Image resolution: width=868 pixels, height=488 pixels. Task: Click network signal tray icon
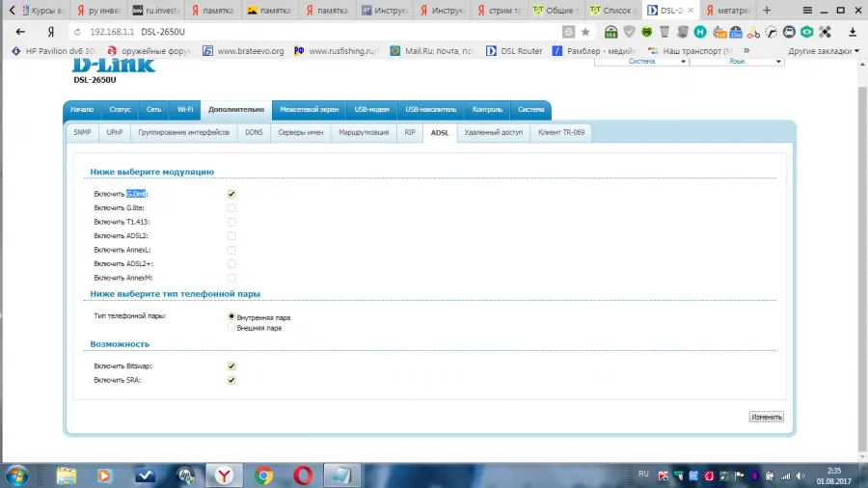785,475
